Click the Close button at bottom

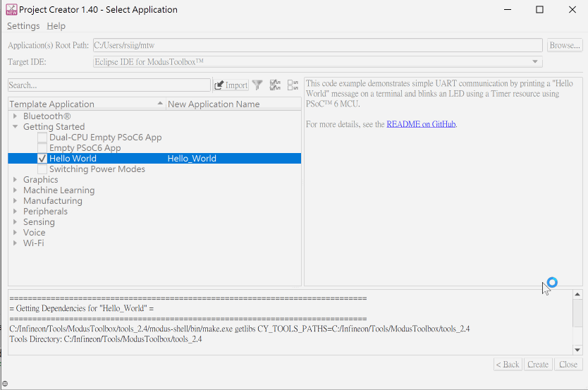click(568, 364)
